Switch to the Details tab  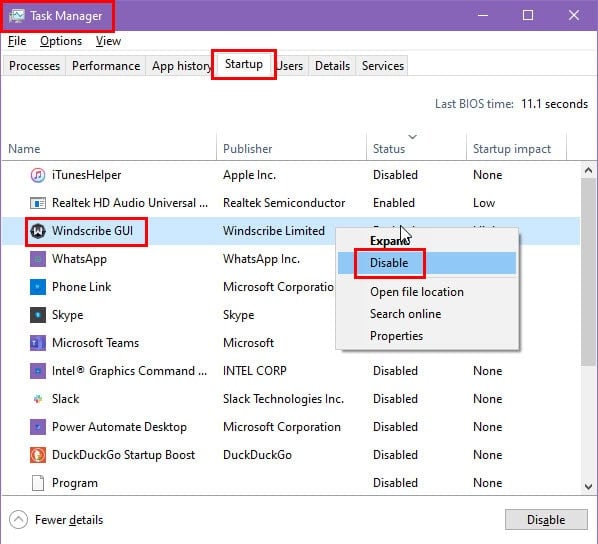pyautogui.click(x=332, y=66)
